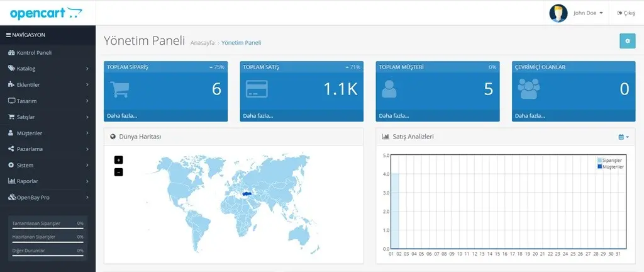Click the 75% increase indicator on Toplam Sipariş

click(217, 67)
